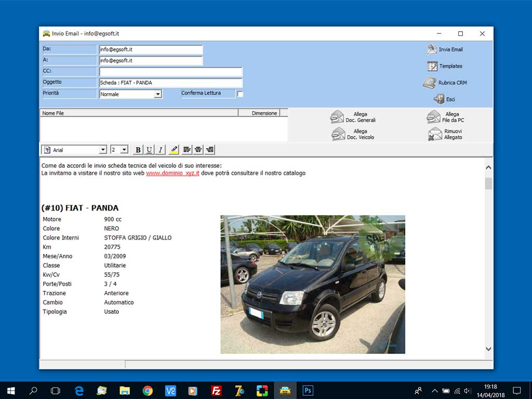Sort attachments by Dimensione column
Screen dimensions: 532x399
tap(259, 113)
